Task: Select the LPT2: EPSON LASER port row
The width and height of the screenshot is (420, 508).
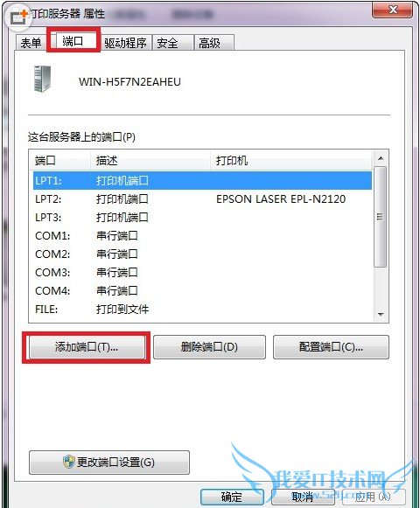Action: (202, 198)
